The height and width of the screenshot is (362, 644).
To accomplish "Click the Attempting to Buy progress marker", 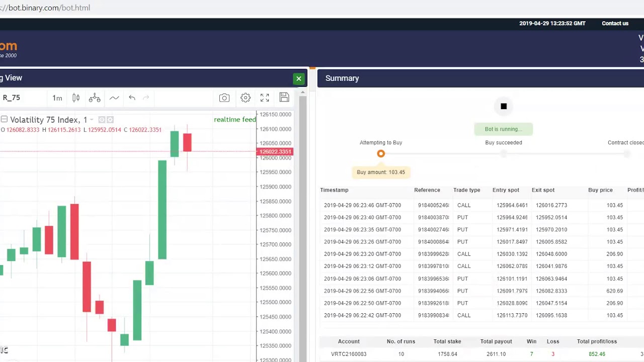I will click(381, 154).
